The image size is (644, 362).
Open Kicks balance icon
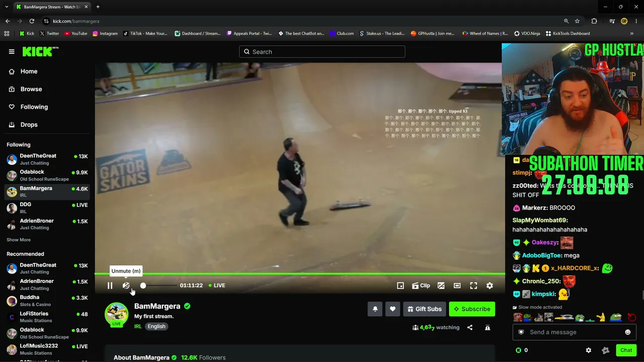pyautogui.click(x=518, y=350)
